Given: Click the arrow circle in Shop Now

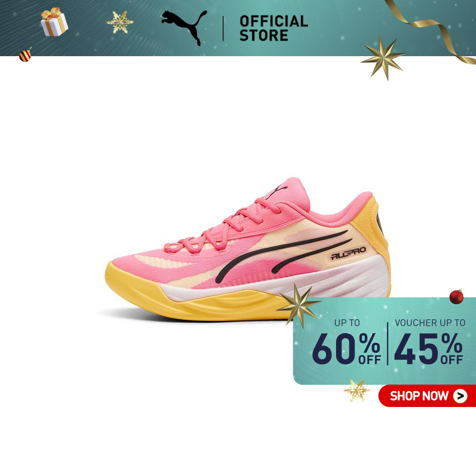Looking at the screenshot, I should (460, 396).
